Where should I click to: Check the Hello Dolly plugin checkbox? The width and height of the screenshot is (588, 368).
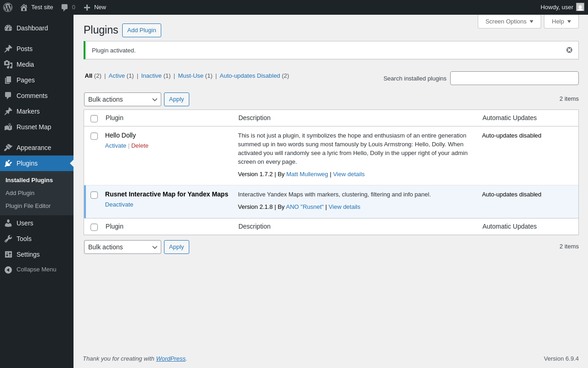[94, 136]
